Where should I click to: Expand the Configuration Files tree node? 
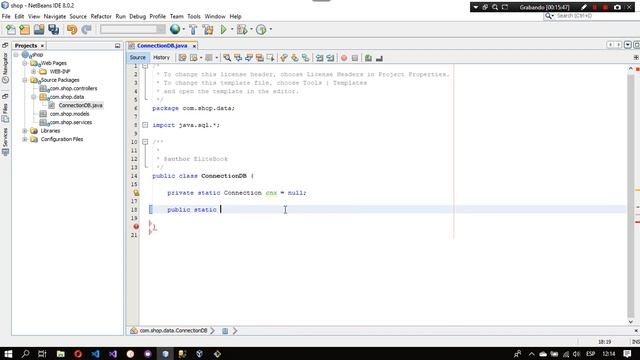[x=25, y=139]
